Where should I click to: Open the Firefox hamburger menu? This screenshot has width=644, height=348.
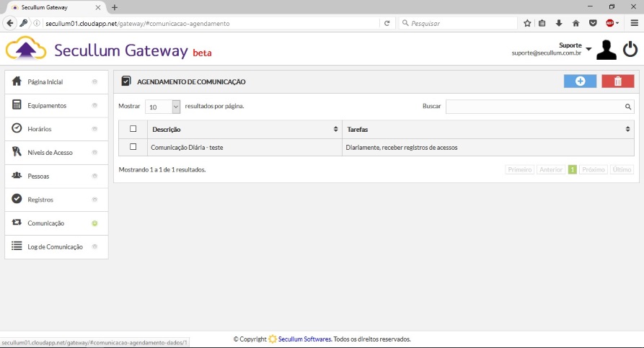click(634, 23)
